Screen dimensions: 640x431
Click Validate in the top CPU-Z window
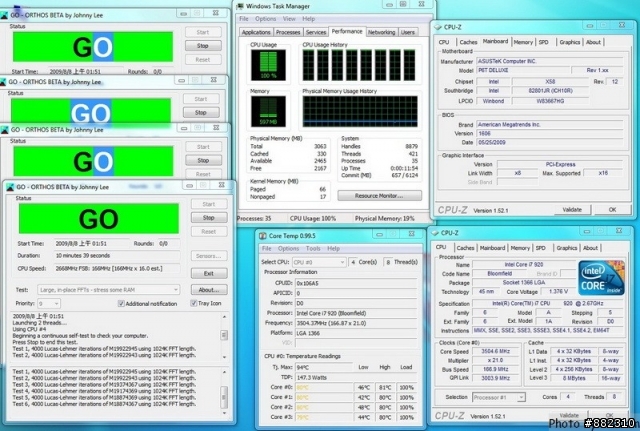572,210
